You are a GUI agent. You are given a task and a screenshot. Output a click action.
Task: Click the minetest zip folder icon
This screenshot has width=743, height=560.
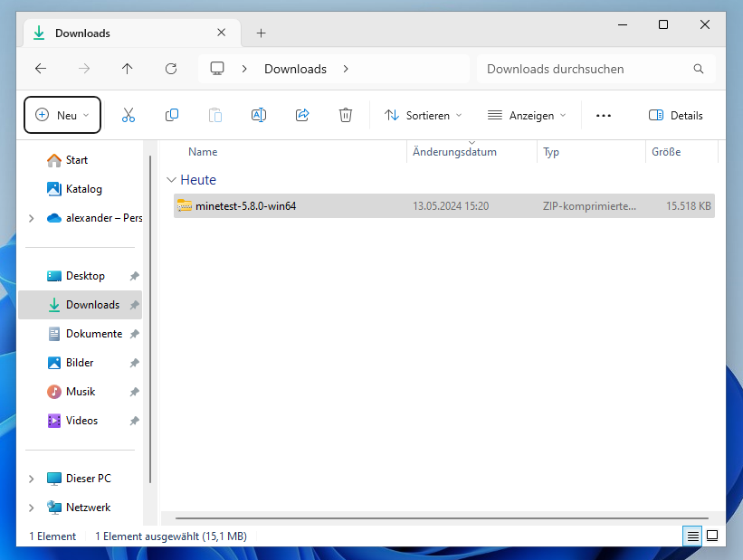coord(185,205)
